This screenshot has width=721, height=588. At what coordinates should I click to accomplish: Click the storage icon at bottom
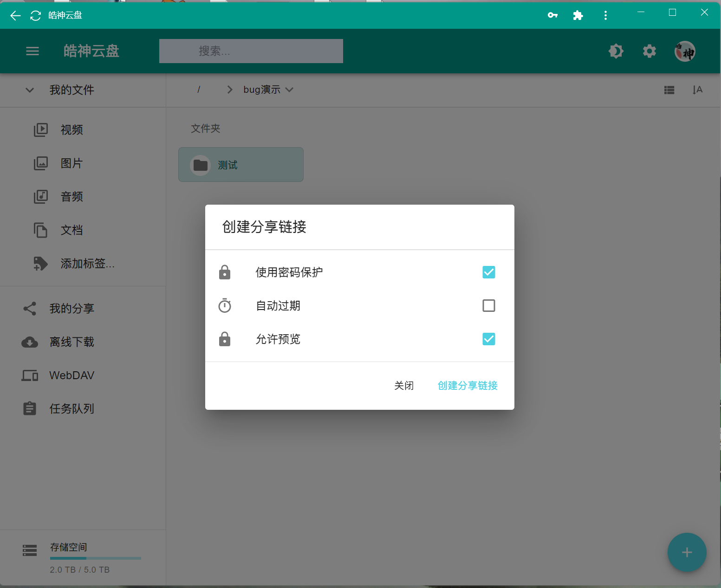click(30, 550)
